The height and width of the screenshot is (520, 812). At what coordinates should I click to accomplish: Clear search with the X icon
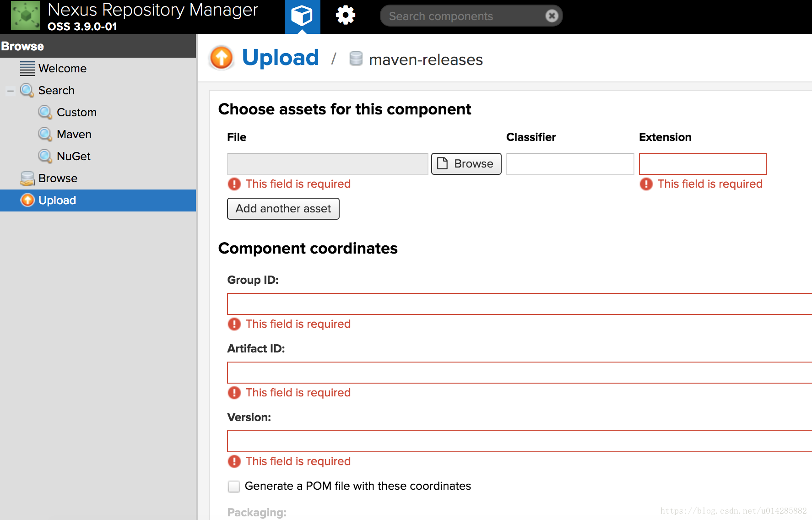[x=552, y=16]
